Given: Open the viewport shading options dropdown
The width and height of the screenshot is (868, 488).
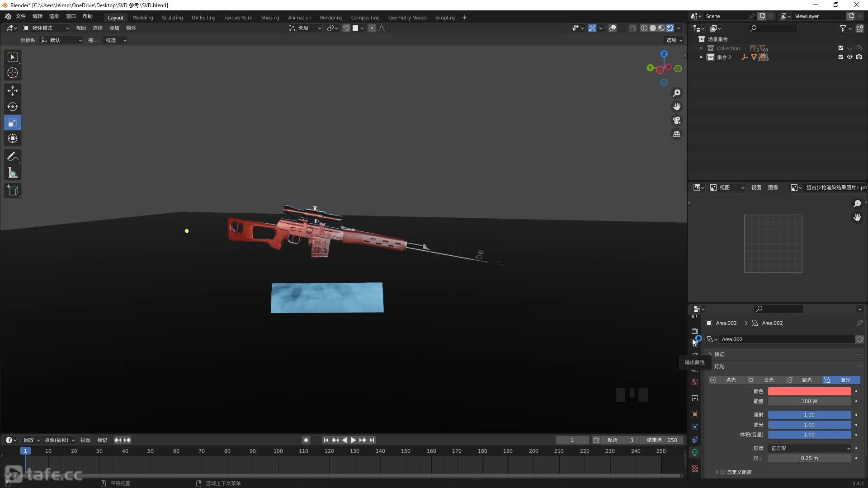Looking at the screenshot, I should click(x=679, y=28).
